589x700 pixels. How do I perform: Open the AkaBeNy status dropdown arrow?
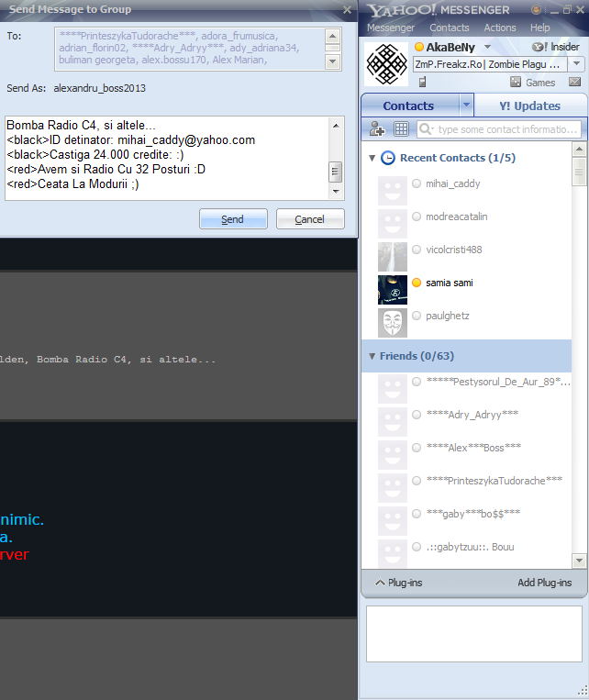488,47
